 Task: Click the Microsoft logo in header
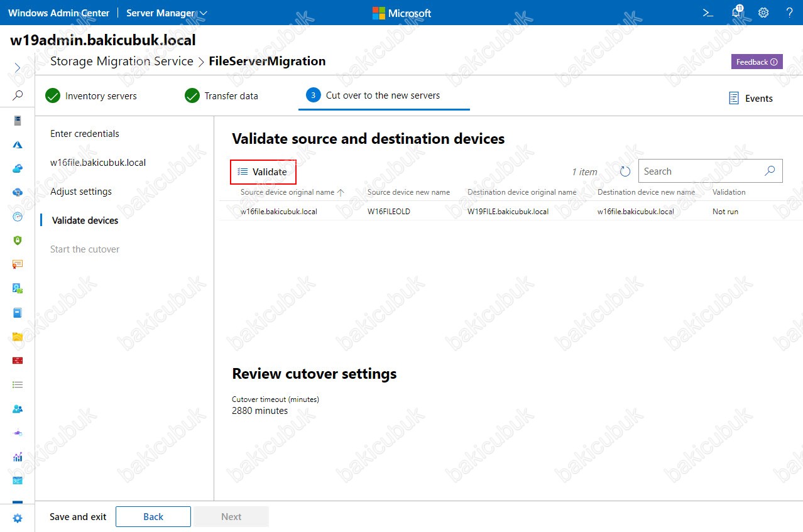401,13
